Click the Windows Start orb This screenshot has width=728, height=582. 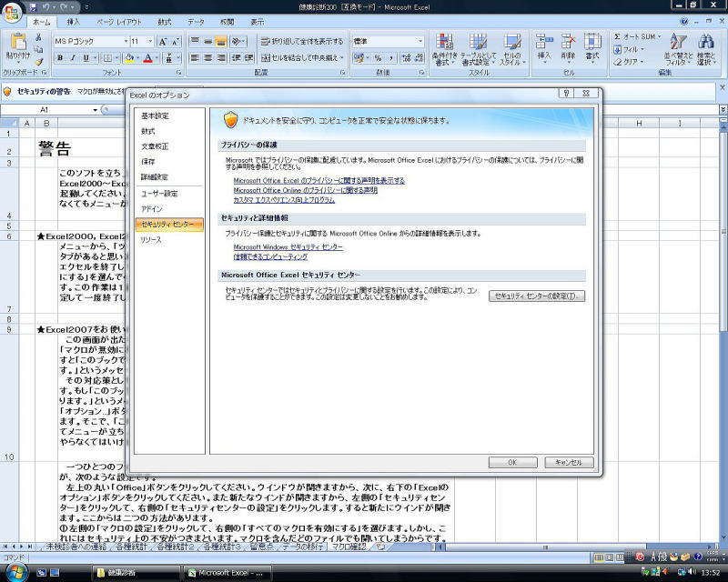pyautogui.click(x=15, y=572)
